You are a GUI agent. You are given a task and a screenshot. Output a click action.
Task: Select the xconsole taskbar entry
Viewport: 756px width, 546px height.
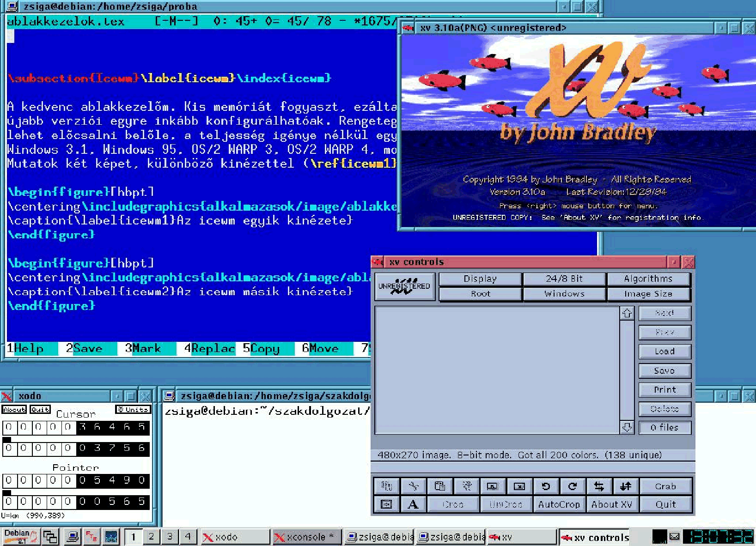[x=307, y=537]
